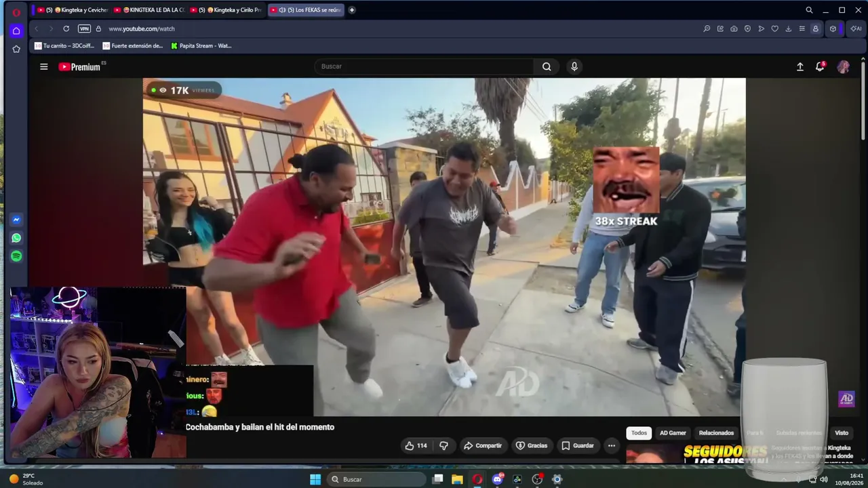Screen dimensions: 868x488
Task: Start voice search with microphone
Action: (574, 66)
